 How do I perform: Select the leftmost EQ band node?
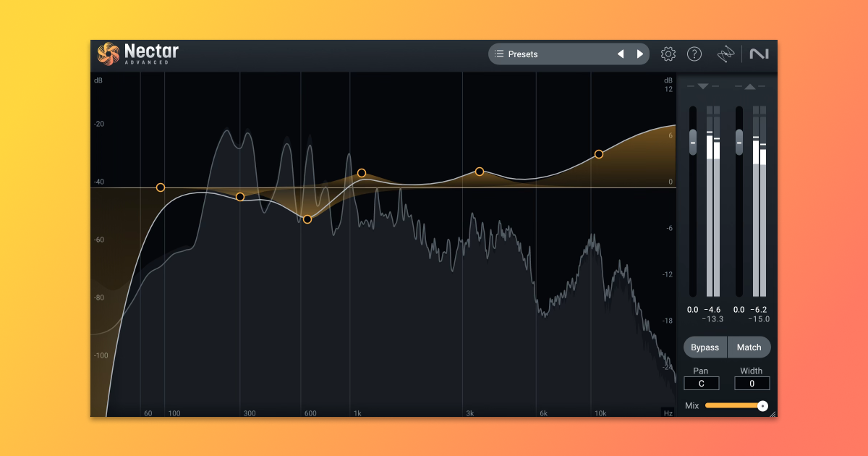[x=160, y=187]
